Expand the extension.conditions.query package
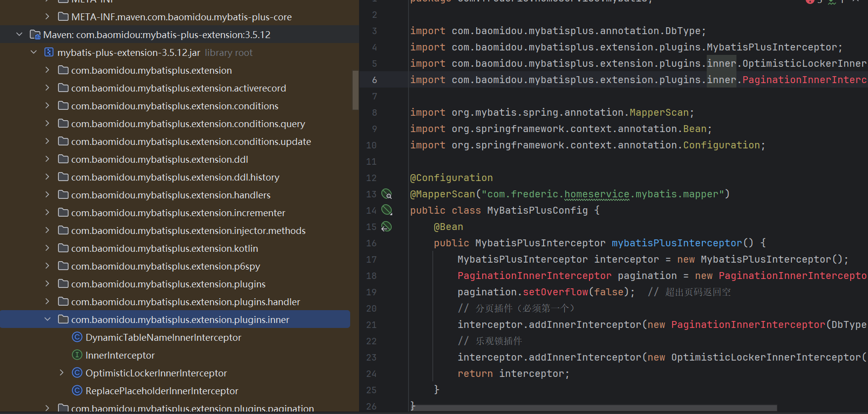 point(47,124)
